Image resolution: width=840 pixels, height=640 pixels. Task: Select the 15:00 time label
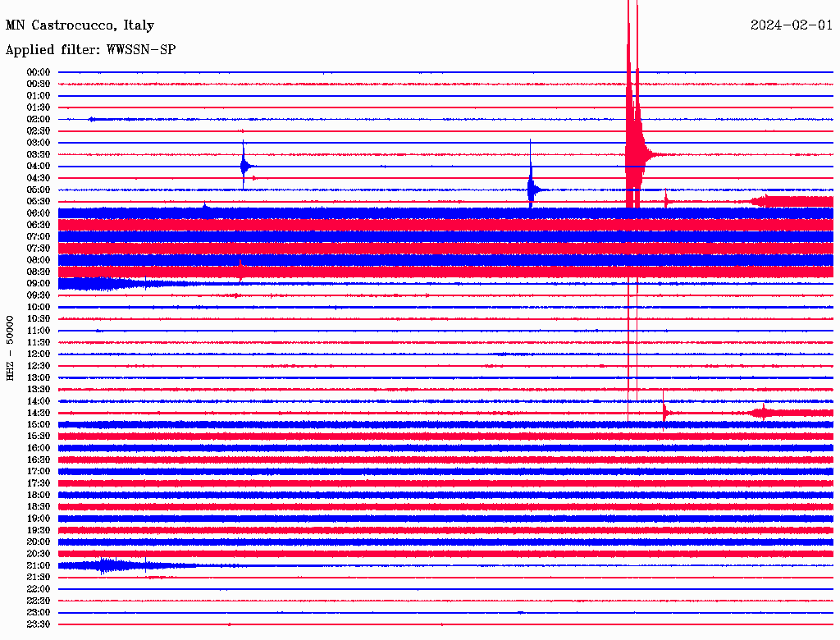[39, 424]
